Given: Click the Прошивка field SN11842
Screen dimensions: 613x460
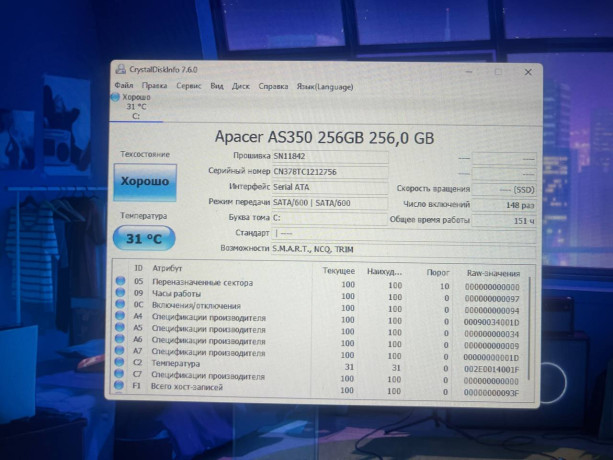Looking at the screenshot, I should pyautogui.click(x=330, y=157).
